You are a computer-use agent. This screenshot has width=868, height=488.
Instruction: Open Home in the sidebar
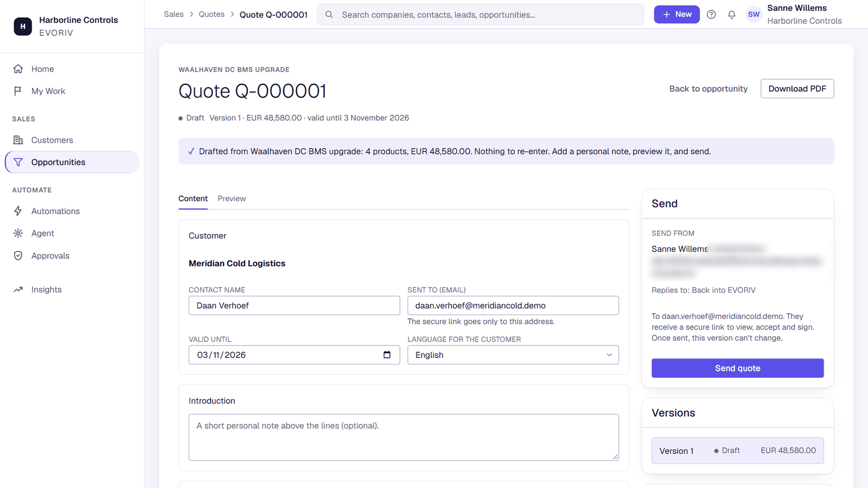[72, 69]
